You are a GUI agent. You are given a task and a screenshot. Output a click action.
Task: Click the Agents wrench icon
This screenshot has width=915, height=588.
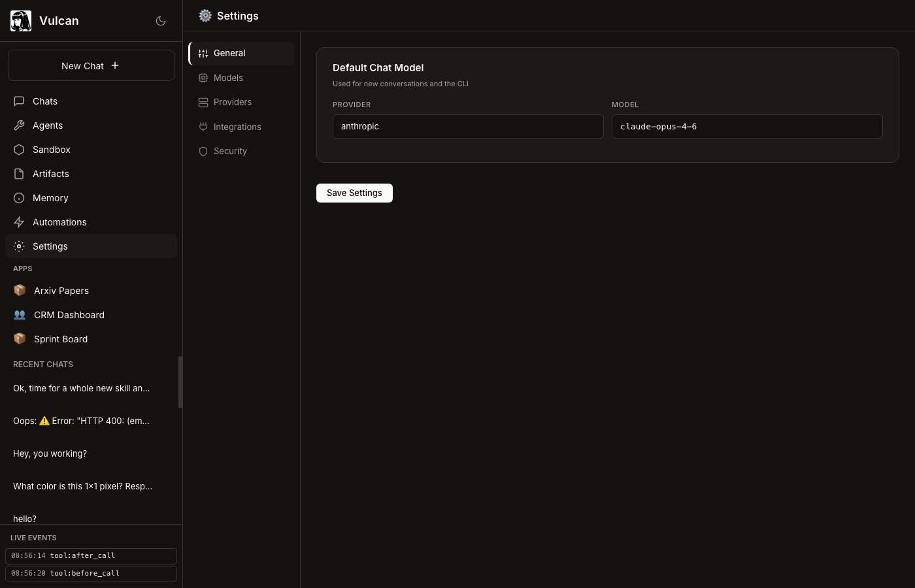[x=19, y=125]
